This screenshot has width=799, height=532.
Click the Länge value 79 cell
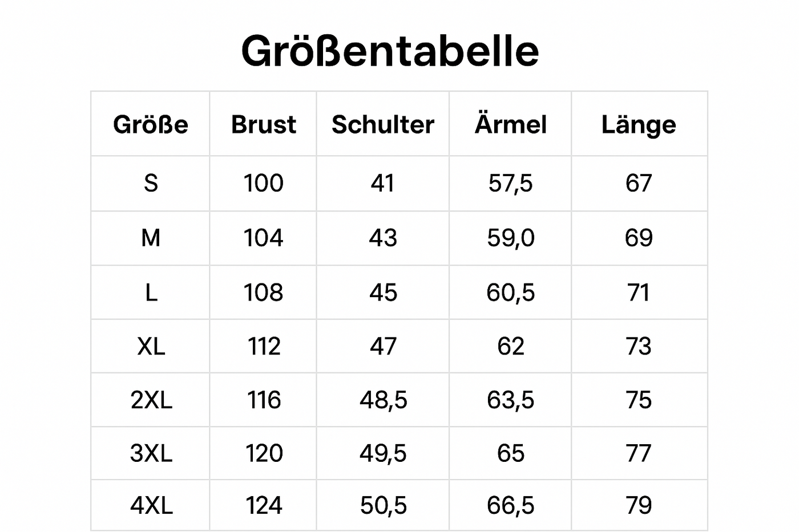(x=639, y=505)
